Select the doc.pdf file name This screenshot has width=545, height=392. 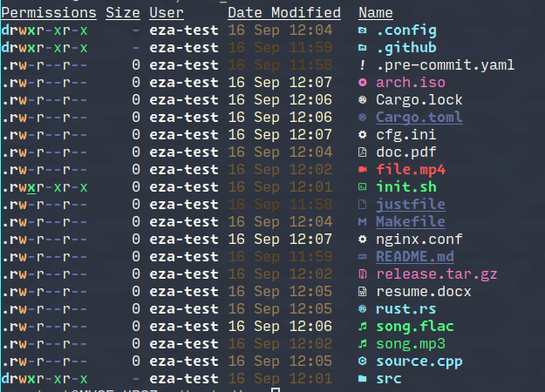406,152
